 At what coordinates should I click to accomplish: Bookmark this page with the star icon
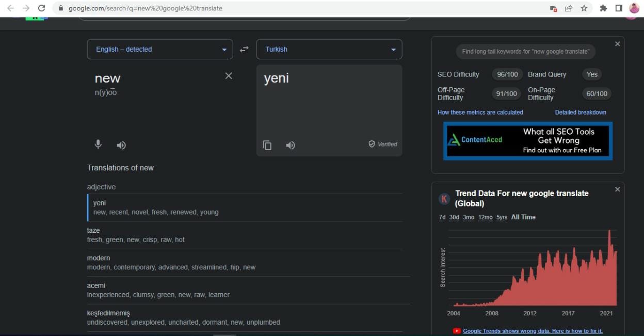click(584, 8)
